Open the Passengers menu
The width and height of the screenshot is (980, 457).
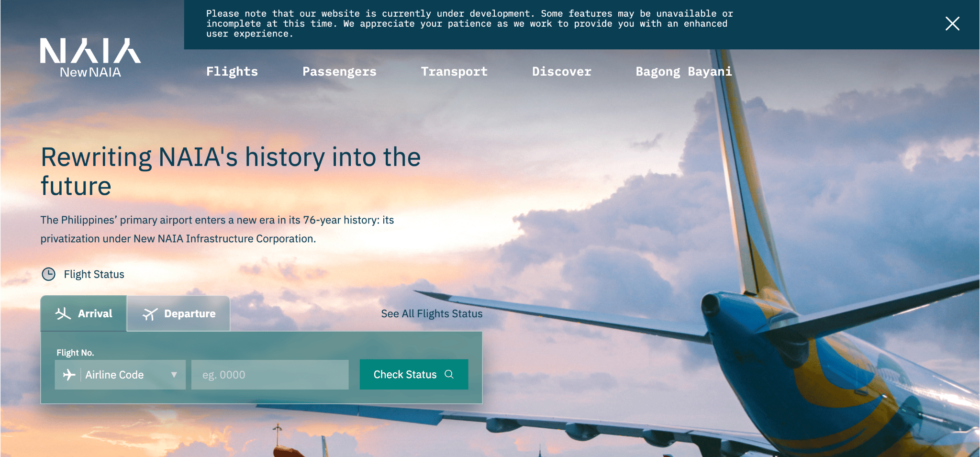tap(339, 72)
